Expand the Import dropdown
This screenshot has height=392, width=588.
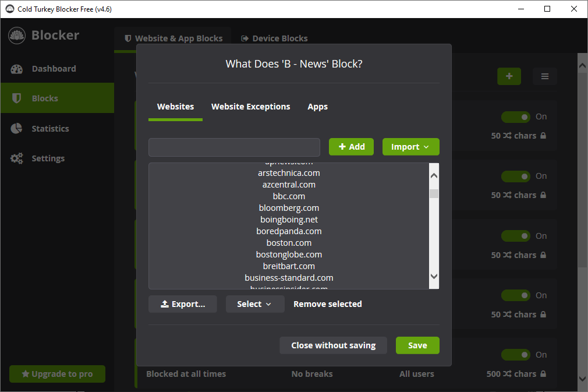(410, 147)
